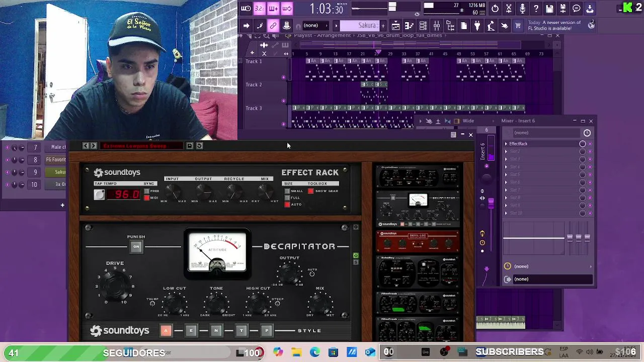Toggle the link/multilink controllers icon
Viewport: 644px width, 362px height.
click(x=273, y=26)
